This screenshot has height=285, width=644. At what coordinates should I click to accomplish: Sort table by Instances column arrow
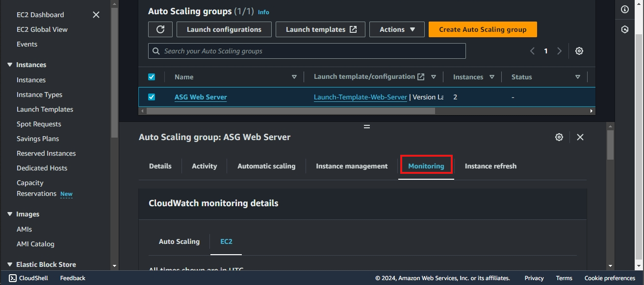492,77
